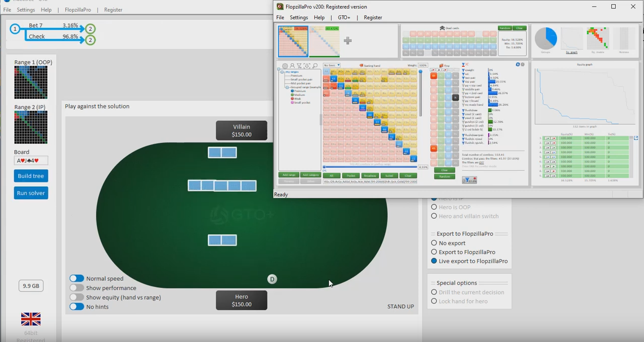Screen dimensions: 644x342
Task: Click the Build tree button
Action: 31,176
